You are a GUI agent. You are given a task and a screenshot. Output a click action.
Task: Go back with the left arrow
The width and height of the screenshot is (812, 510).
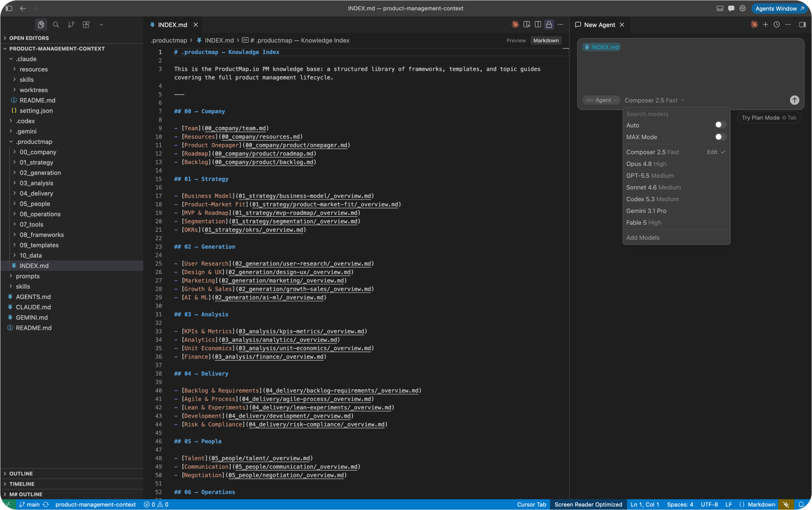point(23,8)
